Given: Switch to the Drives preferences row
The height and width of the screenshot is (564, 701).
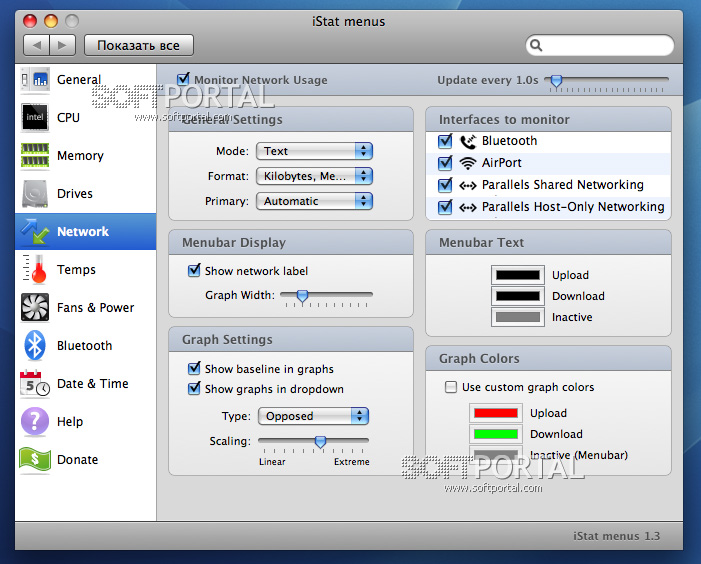Looking at the screenshot, I should (x=85, y=194).
